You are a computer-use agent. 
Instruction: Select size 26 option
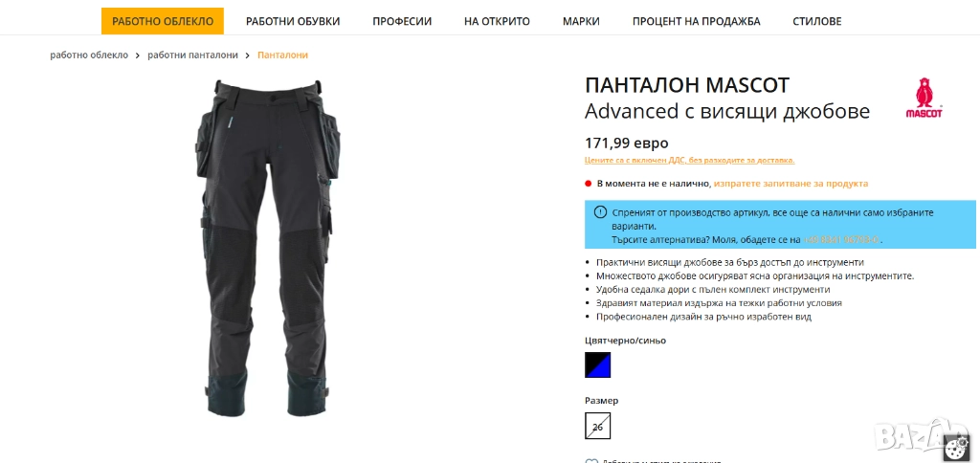[597, 426]
